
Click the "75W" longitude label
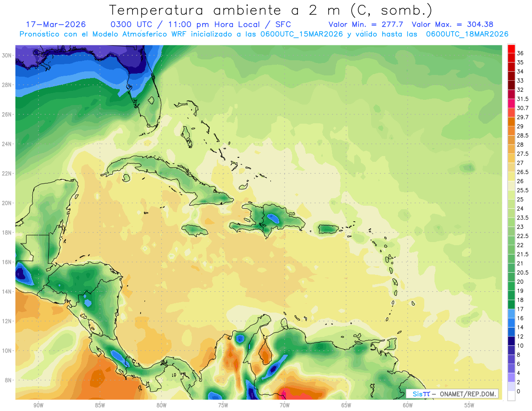pos(223,405)
